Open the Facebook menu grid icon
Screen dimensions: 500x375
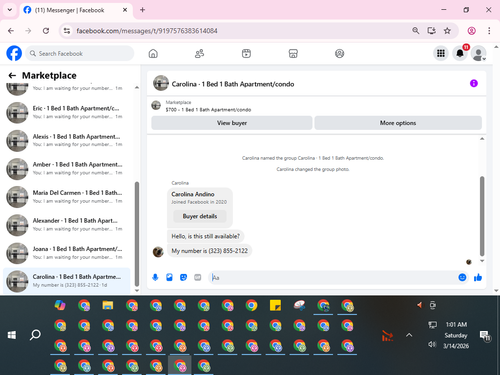pyautogui.click(x=441, y=53)
